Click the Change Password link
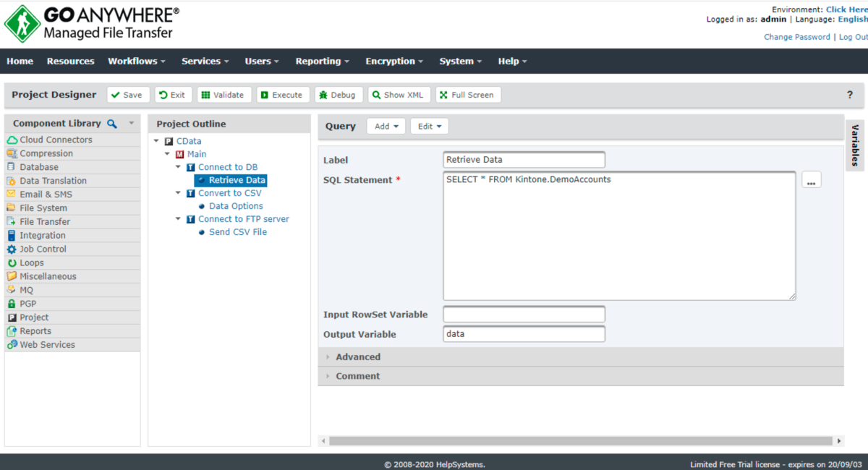This screenshot has width=868, height=470. [x=797, y=37]
